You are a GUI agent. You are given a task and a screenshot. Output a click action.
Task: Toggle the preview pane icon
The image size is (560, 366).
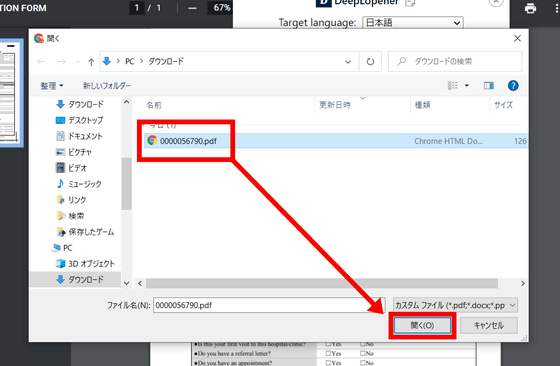(489, 85)
